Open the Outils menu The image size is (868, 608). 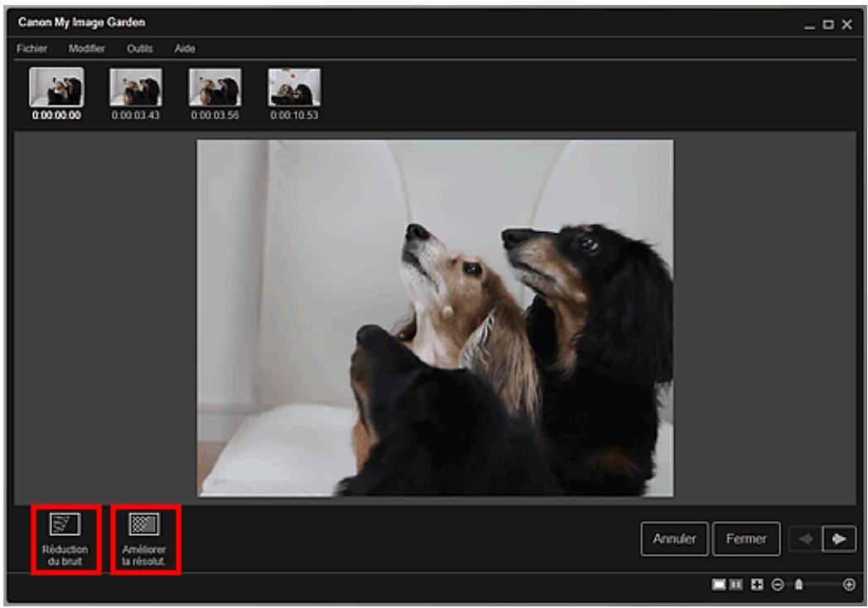tap(140, 49)
